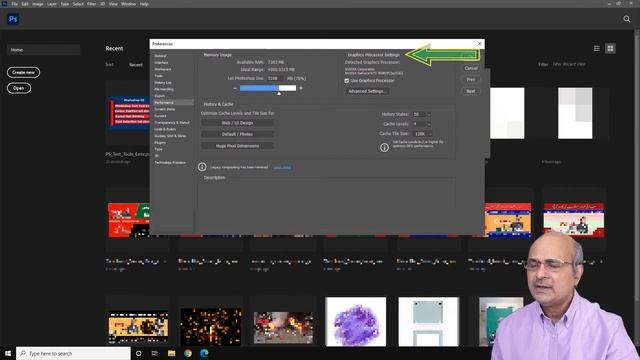Switch recent files to grid view
The width and height of the screenshot is (640, 360).
610,49
